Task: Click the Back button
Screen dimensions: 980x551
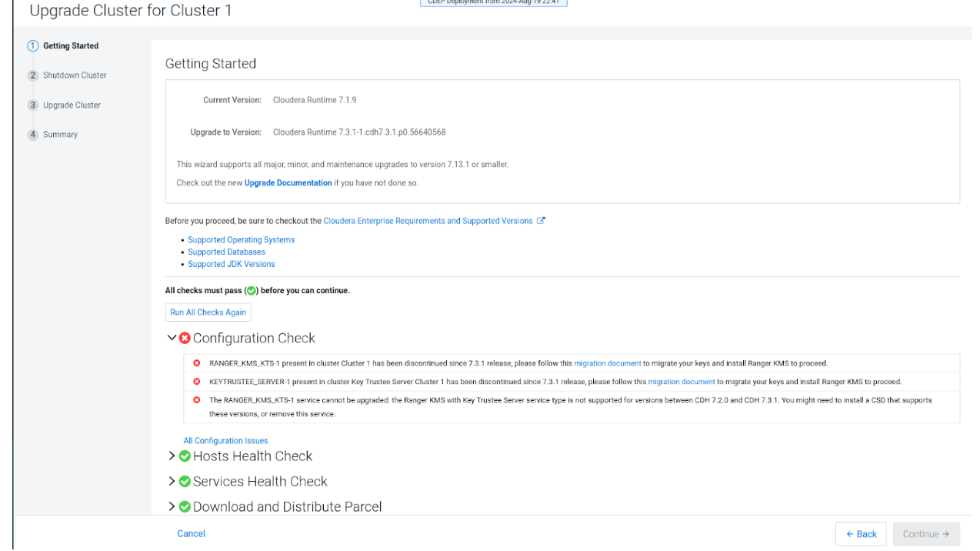Action: pos(861,534)
